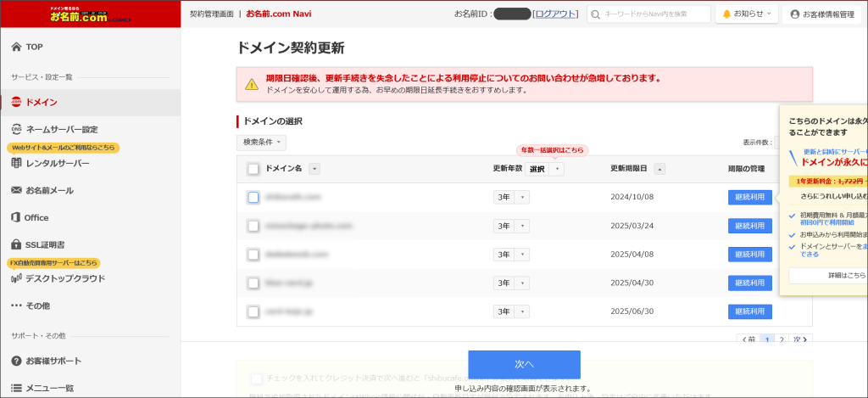Sort by 更新期限日 arrow icon

coord(659,169)
